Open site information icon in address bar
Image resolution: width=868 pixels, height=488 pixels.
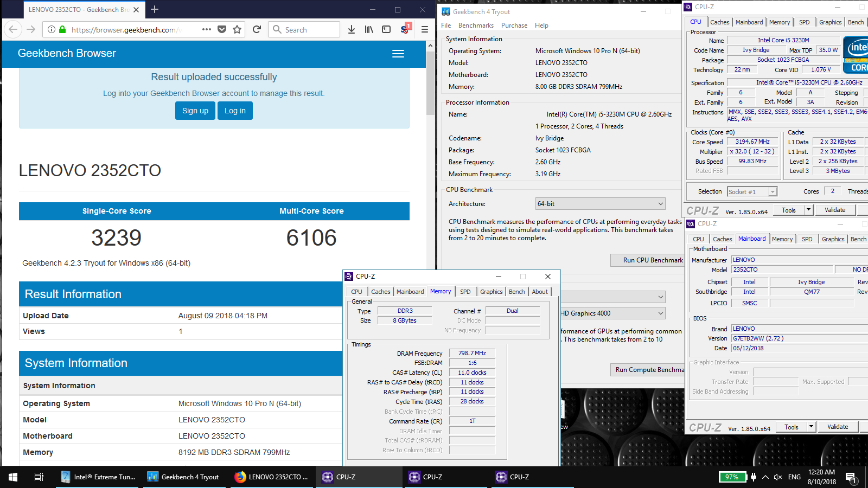52,29
